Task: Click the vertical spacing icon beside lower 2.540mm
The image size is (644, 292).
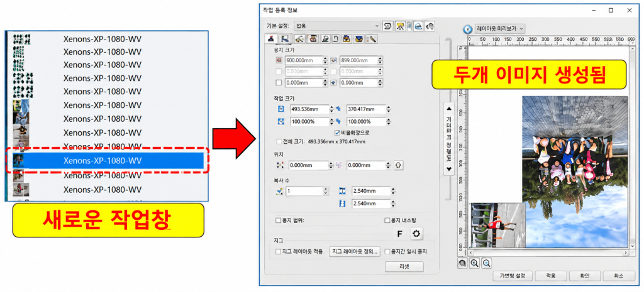Action: click(x=343, y=203)
